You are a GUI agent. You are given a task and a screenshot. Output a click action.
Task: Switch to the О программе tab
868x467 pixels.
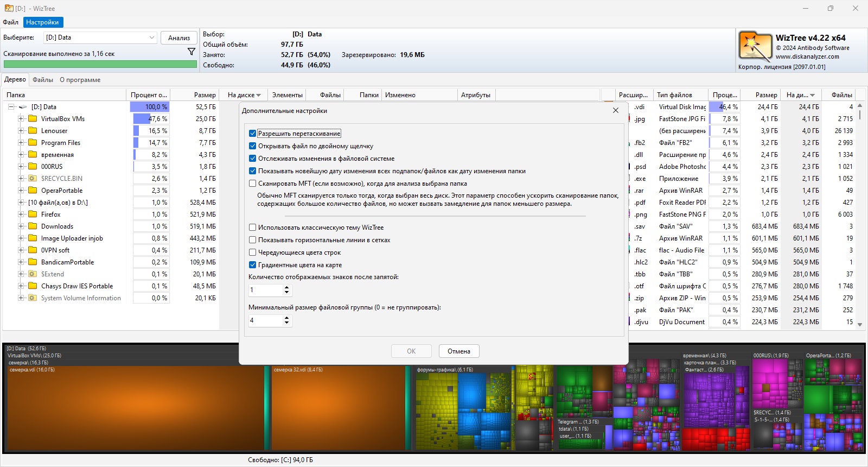coord(80,79)
